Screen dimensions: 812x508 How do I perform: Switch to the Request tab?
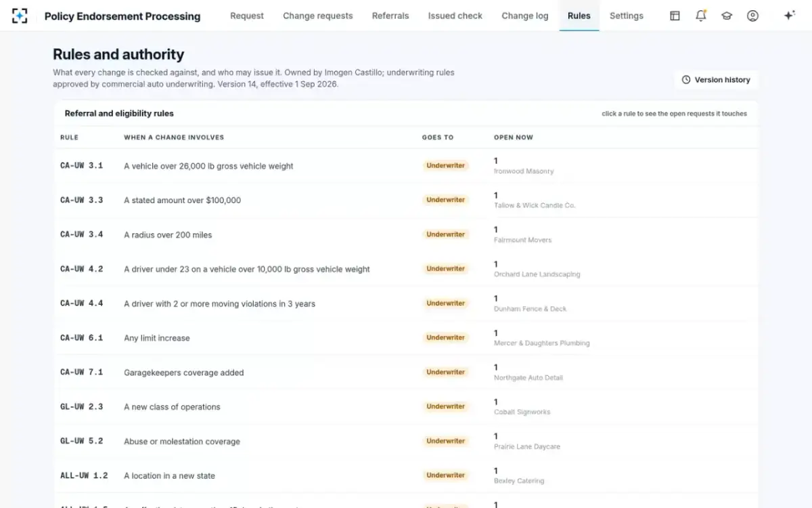247,16
